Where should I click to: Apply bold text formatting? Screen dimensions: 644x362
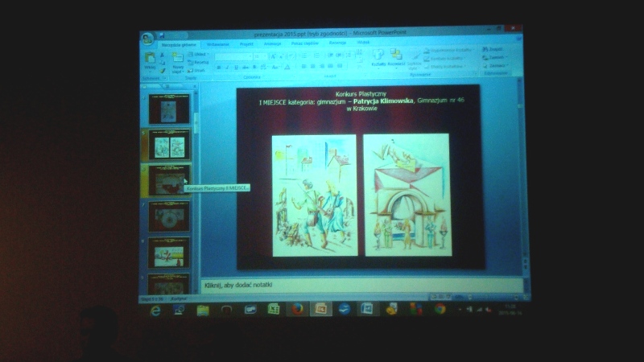pos(219,68)
